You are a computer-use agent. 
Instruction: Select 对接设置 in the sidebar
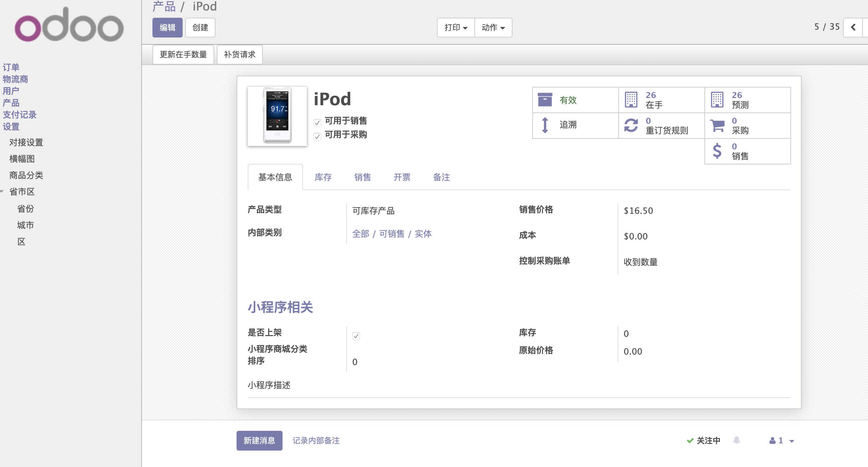26,142
